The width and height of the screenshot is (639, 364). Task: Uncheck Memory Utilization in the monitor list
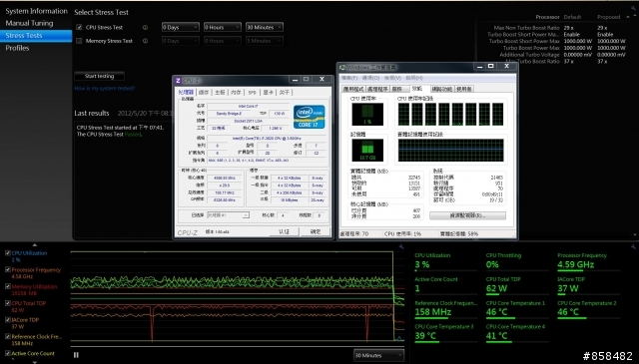pyautogui.click(x=8, y=286)
